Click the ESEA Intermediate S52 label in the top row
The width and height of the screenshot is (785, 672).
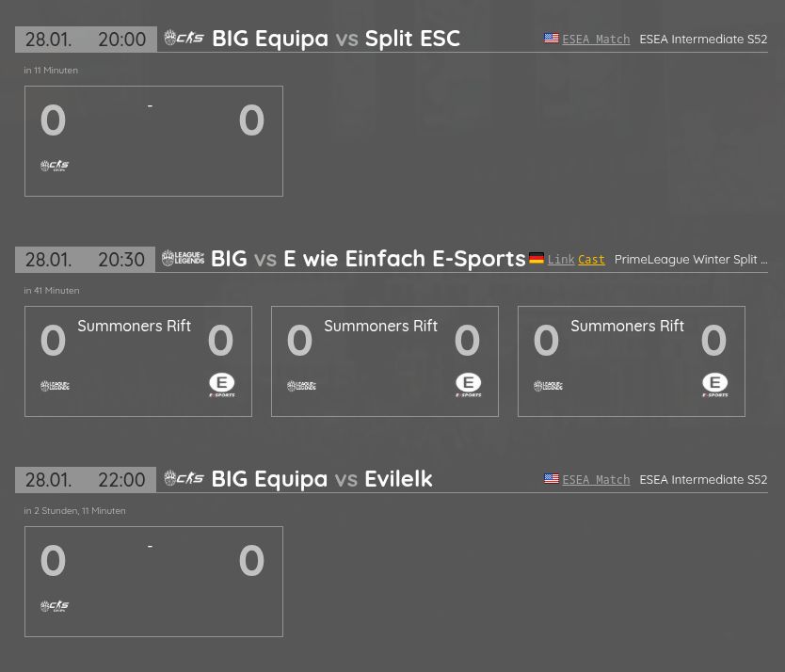[x=703, y=39]
